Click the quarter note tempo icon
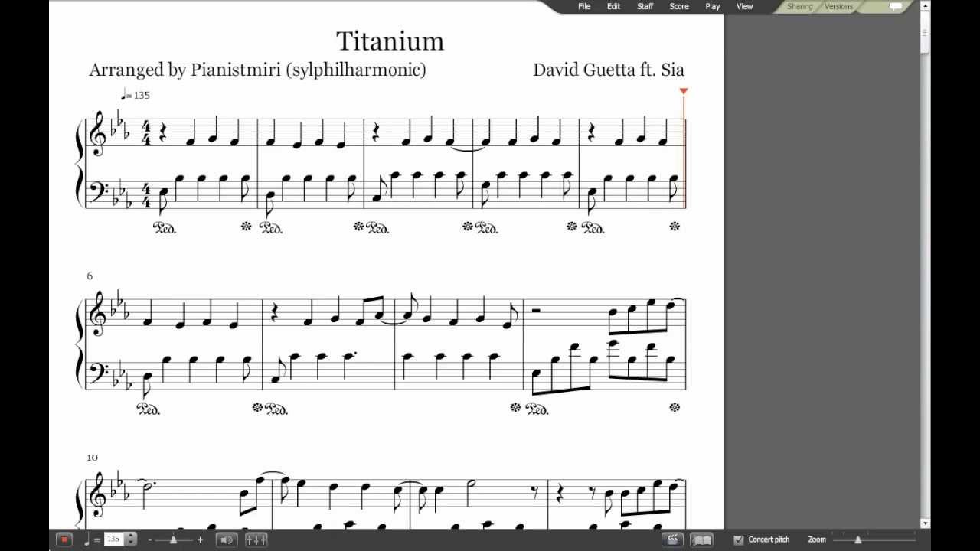Screen dimensions: 980x551 click(86, 540)
